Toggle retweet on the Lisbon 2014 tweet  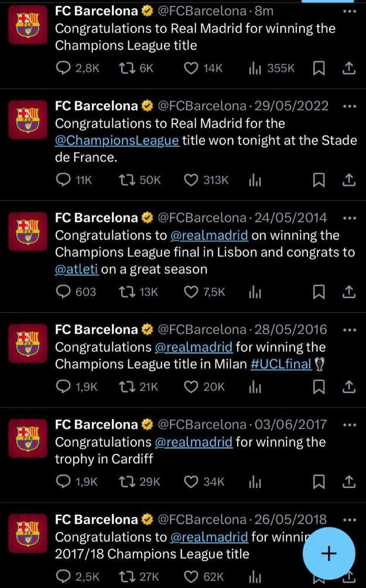(127, 292)
